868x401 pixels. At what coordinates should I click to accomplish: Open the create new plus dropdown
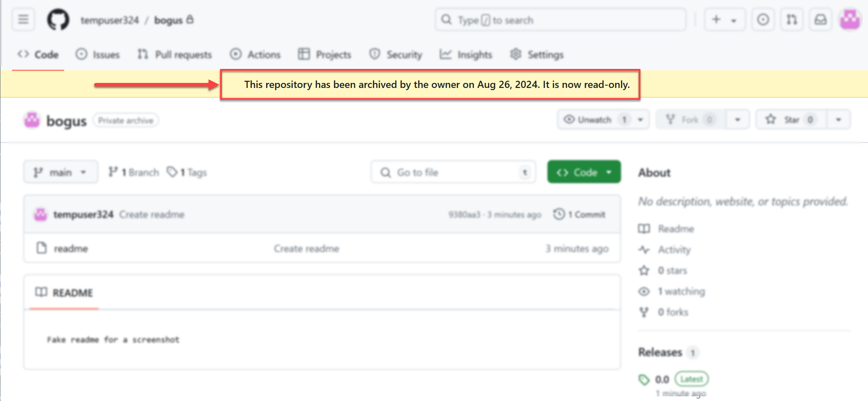[x=724, y=19]
